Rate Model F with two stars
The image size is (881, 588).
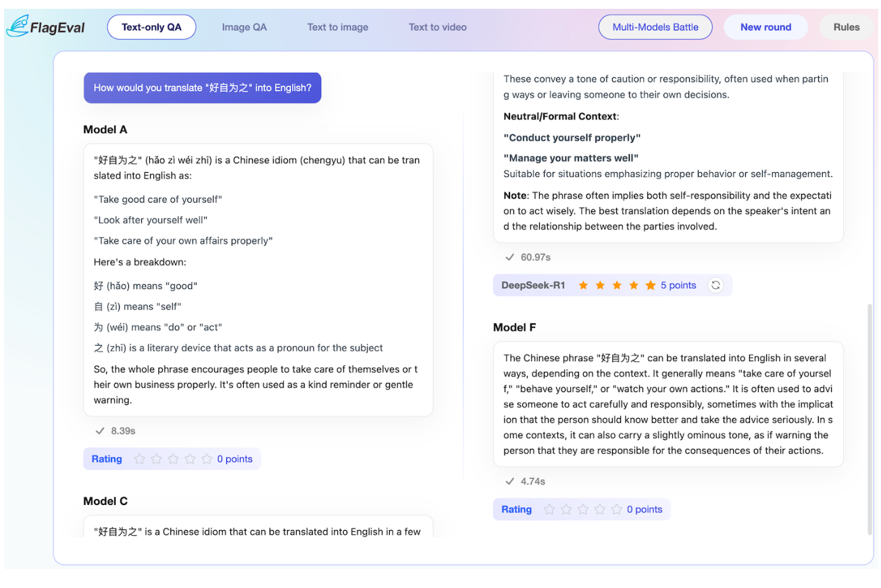tap(566, 510)
